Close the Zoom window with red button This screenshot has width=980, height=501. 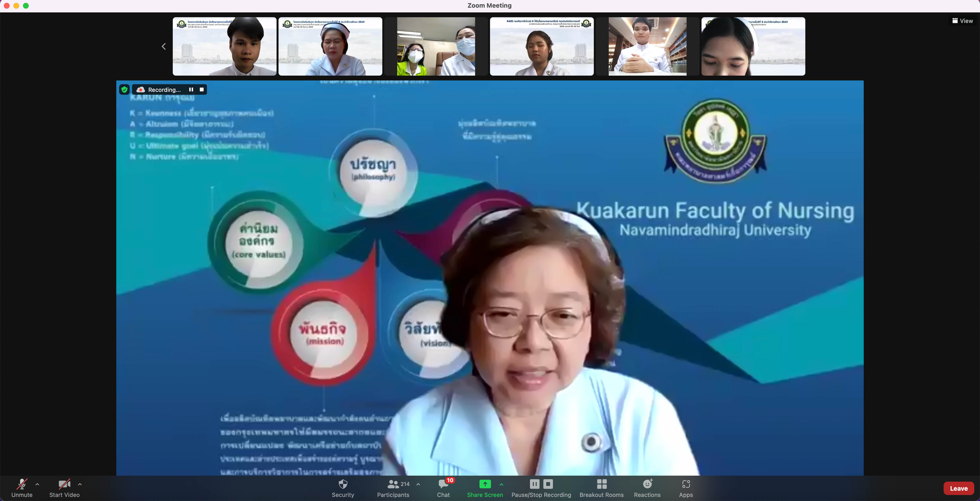(x=6, y=6)
